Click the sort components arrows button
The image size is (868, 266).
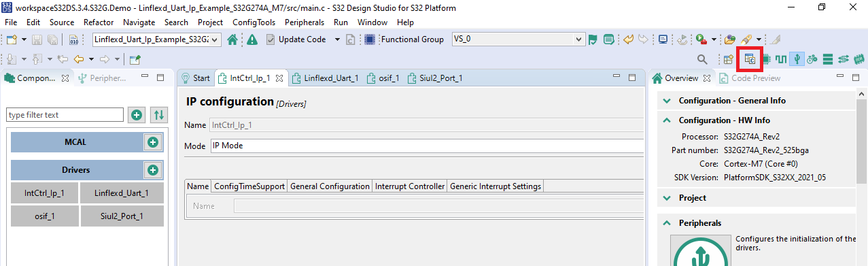159,115
